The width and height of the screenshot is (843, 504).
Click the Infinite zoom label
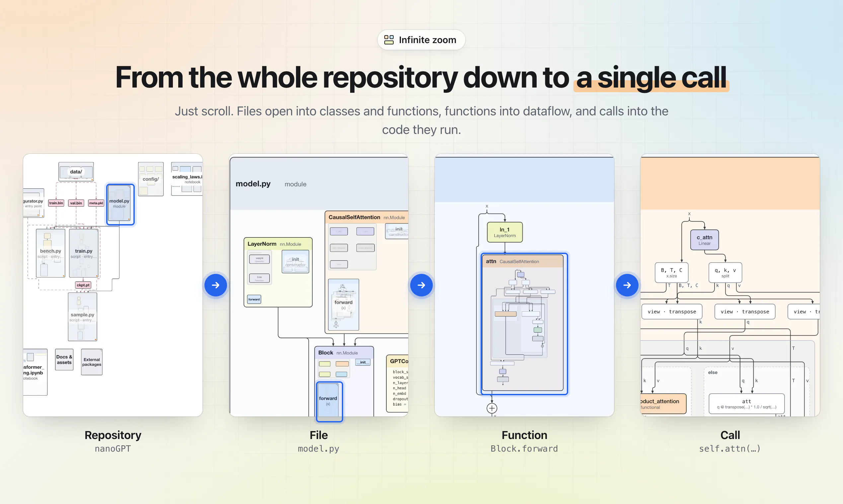coord(427,40)
